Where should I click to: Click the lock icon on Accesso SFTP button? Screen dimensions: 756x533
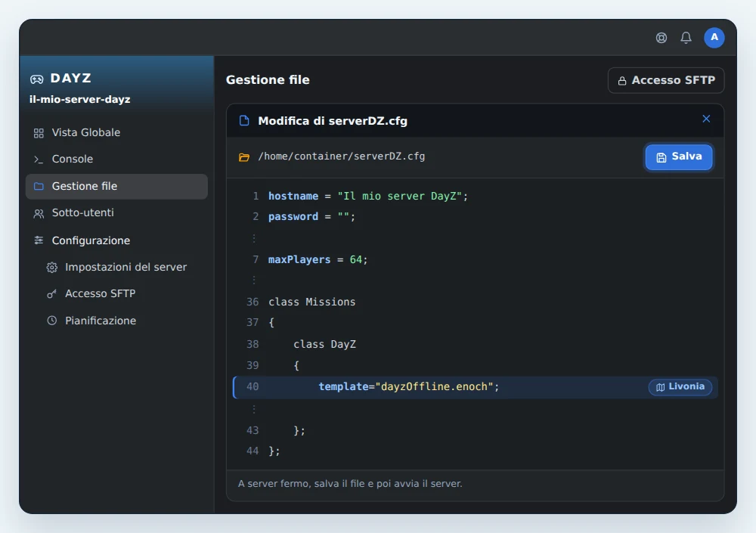(x=622, y=81)
